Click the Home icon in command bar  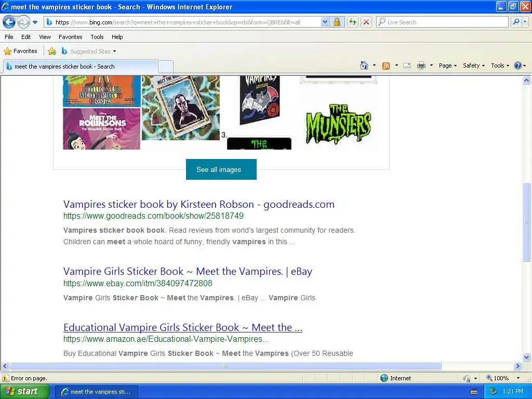coord(364,65)
